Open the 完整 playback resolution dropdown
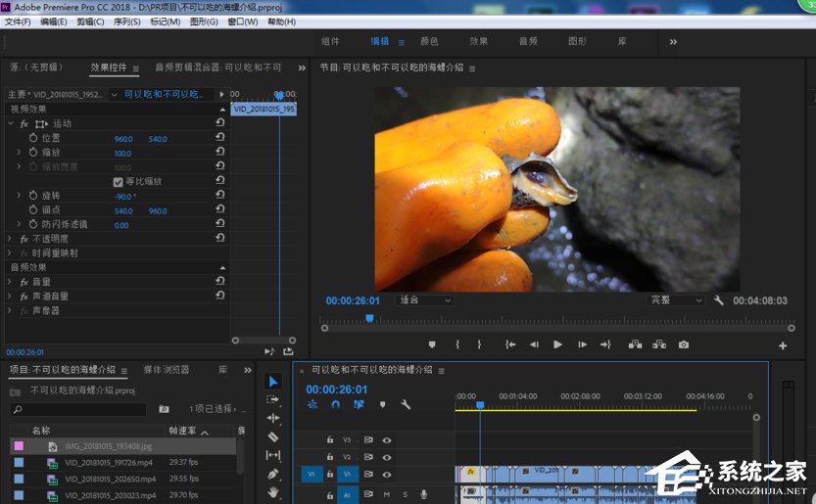Viewport: 816px width, 504px height. tap(676, 301)
